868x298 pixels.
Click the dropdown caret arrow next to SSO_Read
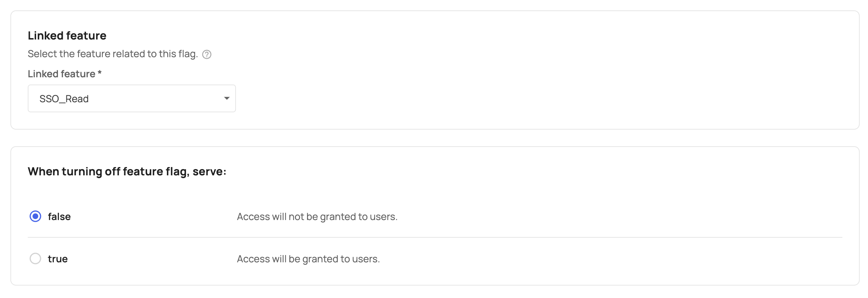tap(227, 98)
